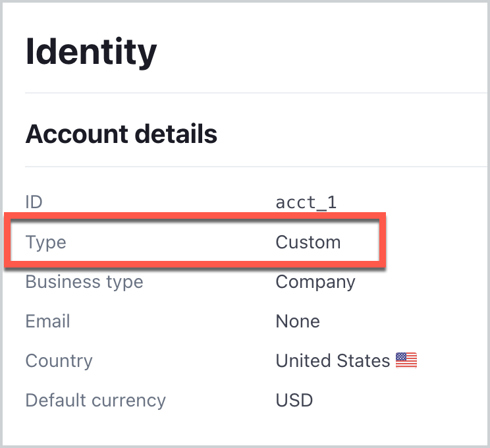Viewport: 490px width, 448px height.
Task: Click the divider line under Identity
Action: (256, 93)
